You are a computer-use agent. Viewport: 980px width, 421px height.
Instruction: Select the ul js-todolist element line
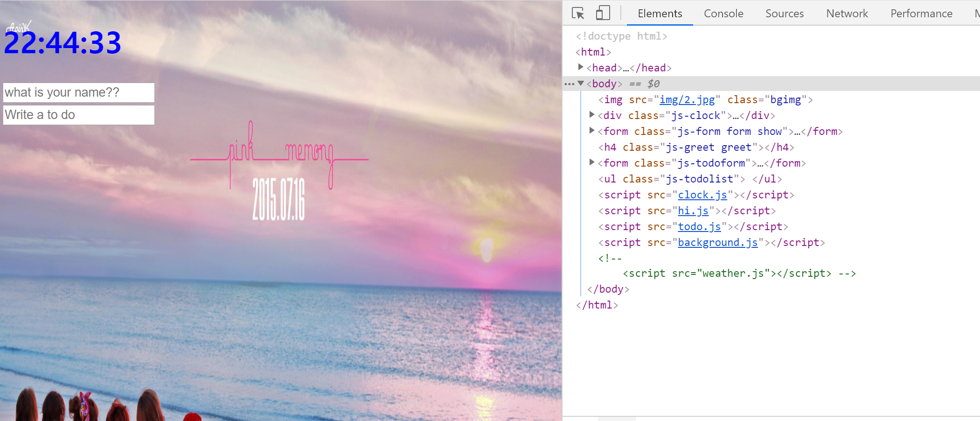click(x=690, y=179)
